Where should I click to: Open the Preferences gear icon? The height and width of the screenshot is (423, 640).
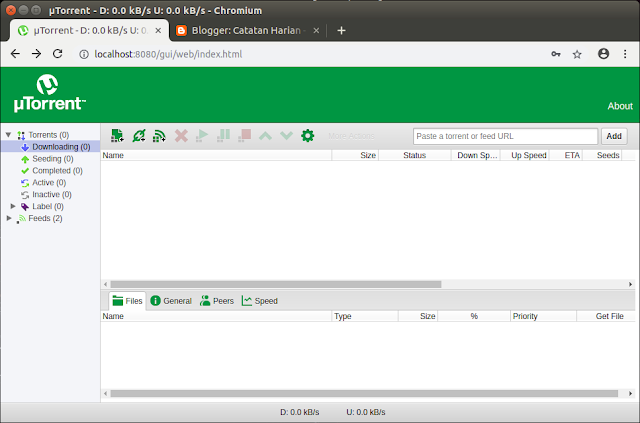coord(307,136)
